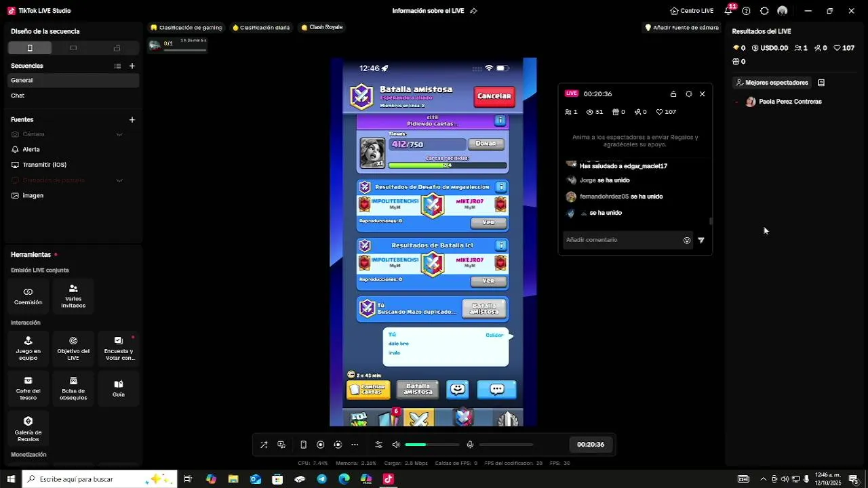Click the 00:20:36 stream timer button
The image size is (868, 488).
pos(591,445)
